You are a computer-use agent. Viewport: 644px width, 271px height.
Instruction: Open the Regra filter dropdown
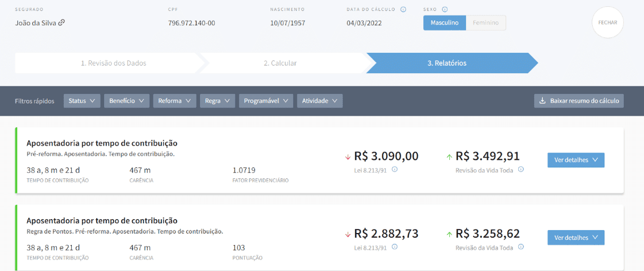[x=217, y=101]
